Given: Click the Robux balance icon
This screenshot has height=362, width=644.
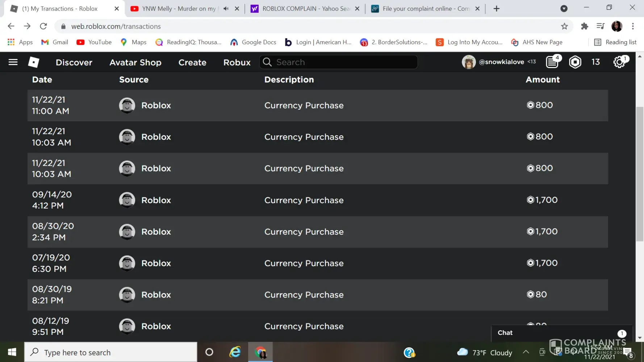Looking at the screenshot, I should click(x=575, y=62).
